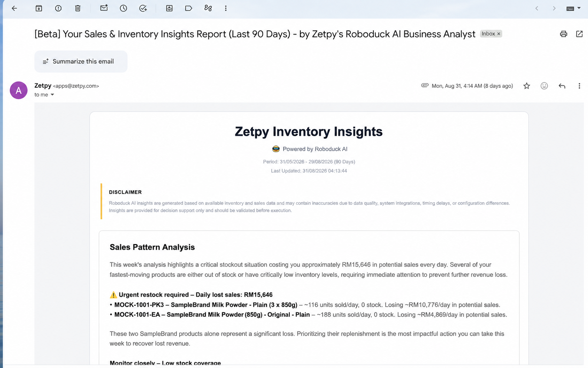
Task: Click the report period date range
Action: 309,162
